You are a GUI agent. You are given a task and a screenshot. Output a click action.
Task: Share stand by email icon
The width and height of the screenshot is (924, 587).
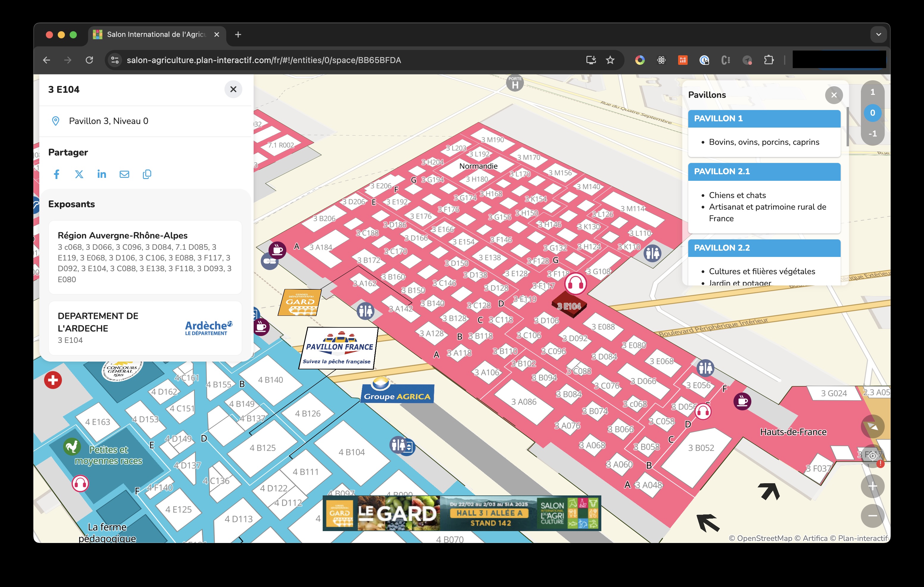(x=124, y=175)
